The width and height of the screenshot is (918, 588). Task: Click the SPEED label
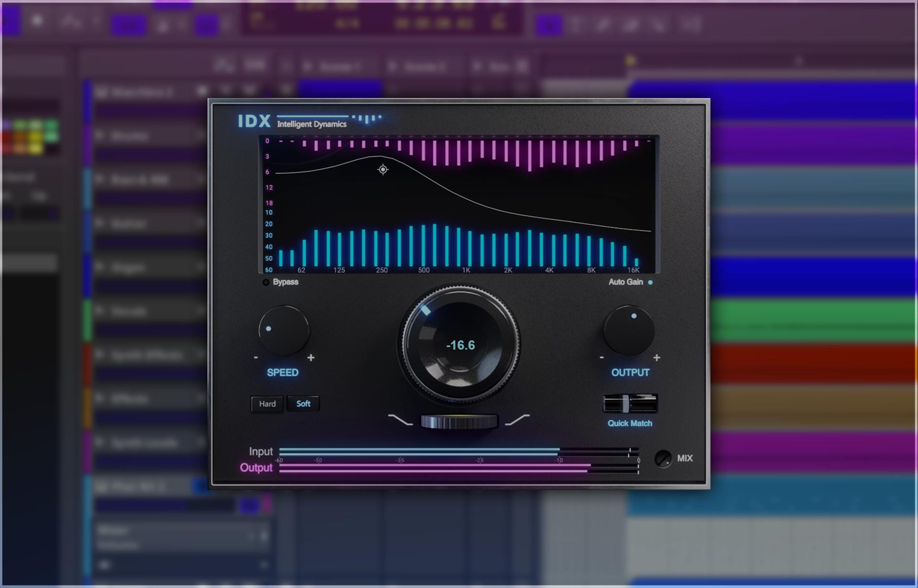point(283,372)
